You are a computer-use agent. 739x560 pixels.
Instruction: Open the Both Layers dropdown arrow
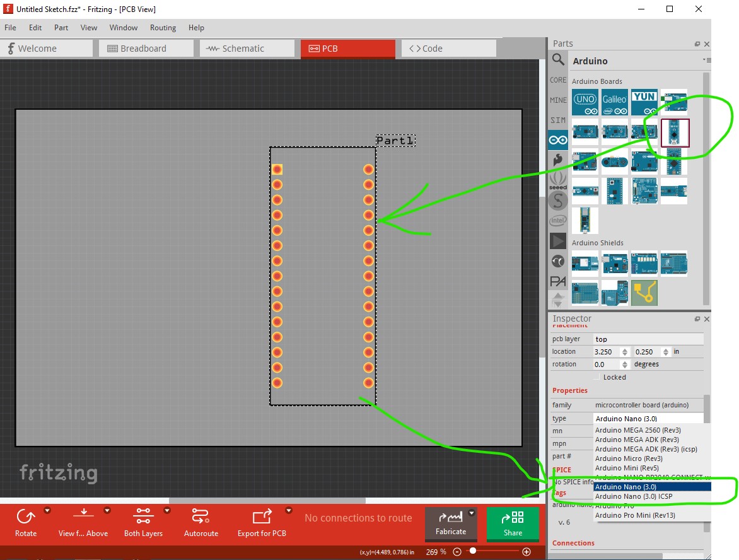(x=167, y=510)
